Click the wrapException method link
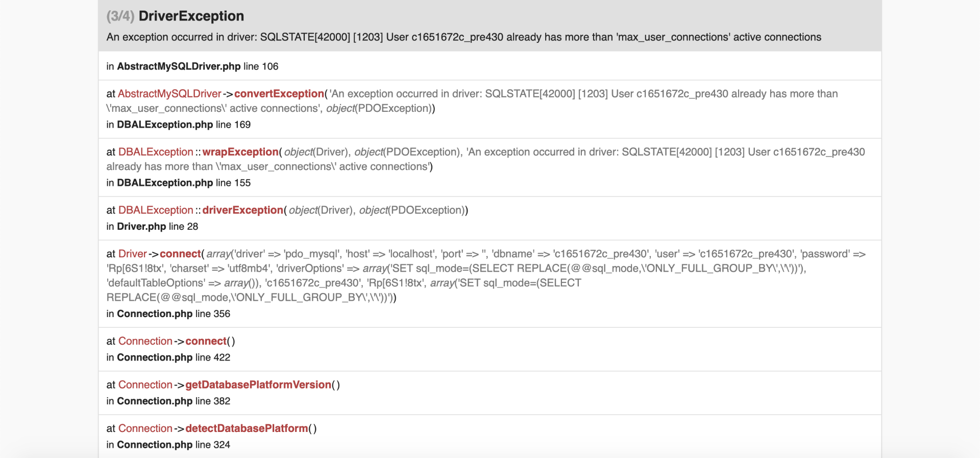 coord(240,152)
